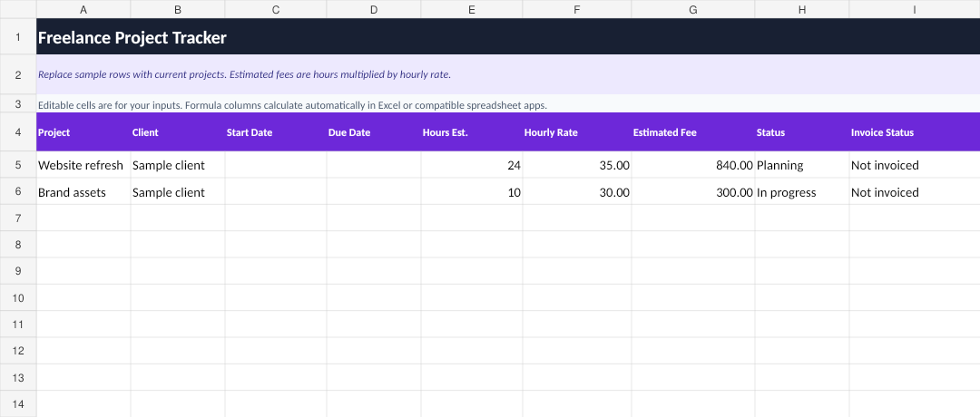Viewport: 980px width, 417px height.
Task: Click the 'Hours Est.' heading cell
Action: 472,132
